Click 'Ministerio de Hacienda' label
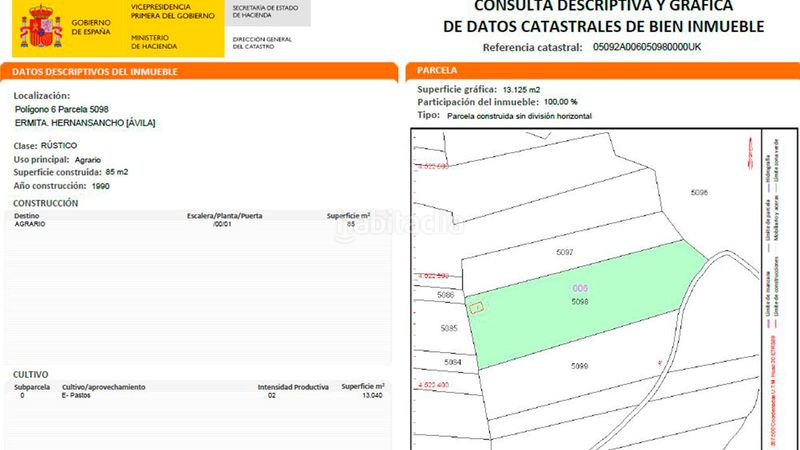This screenshot has height=450, width=800. tap(154, 42)
